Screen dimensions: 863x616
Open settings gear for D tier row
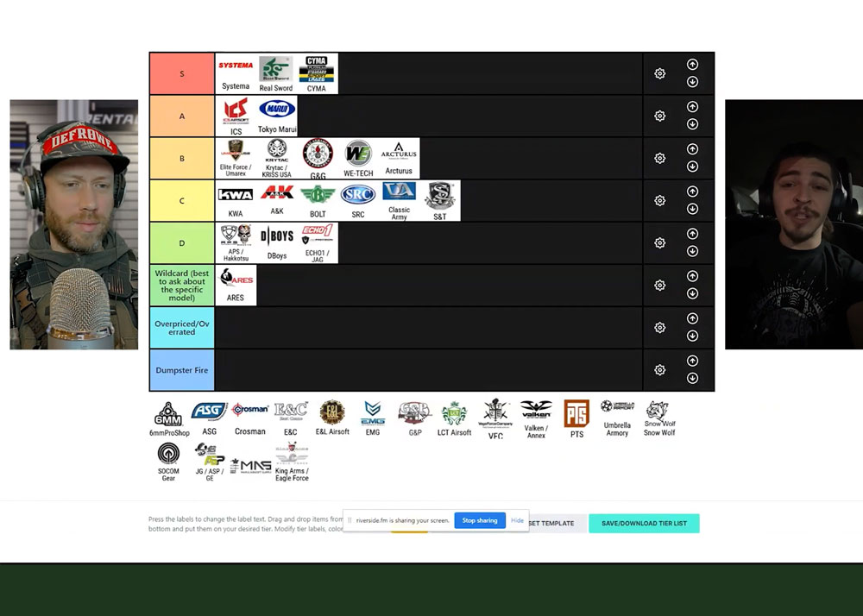(x=659, y=243)
